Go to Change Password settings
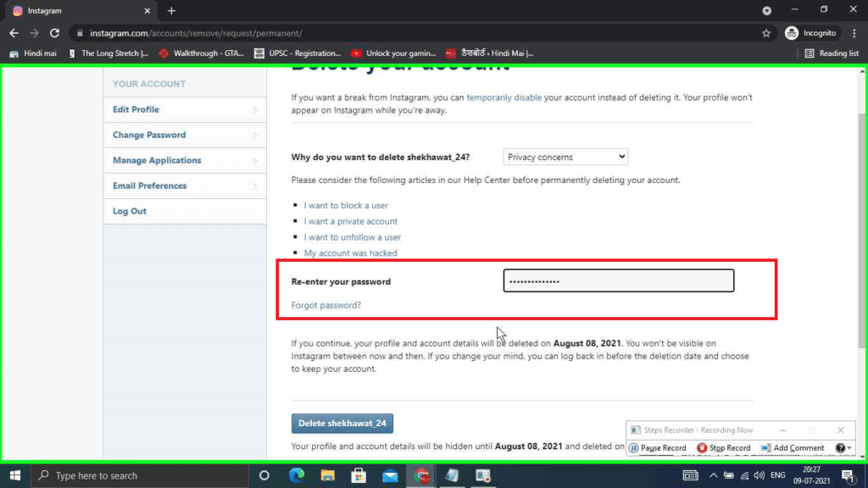This screenshot has height=488, width=868. [184, 135]
